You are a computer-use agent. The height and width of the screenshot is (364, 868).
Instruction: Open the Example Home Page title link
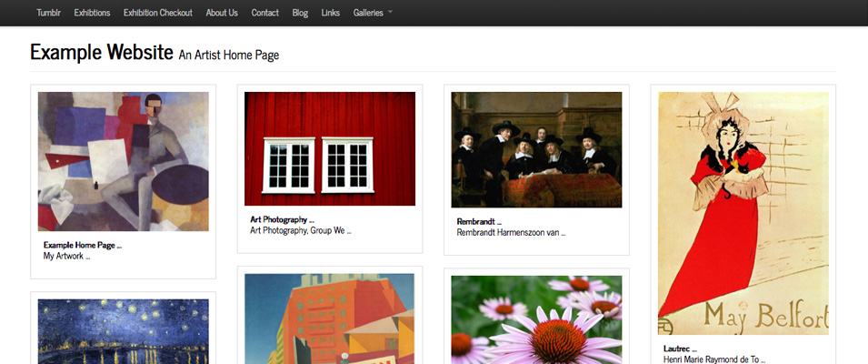point(83,245)
